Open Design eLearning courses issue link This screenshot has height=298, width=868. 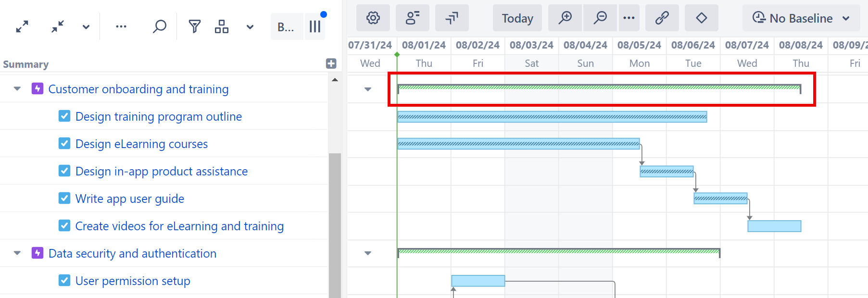pos(141,144)
